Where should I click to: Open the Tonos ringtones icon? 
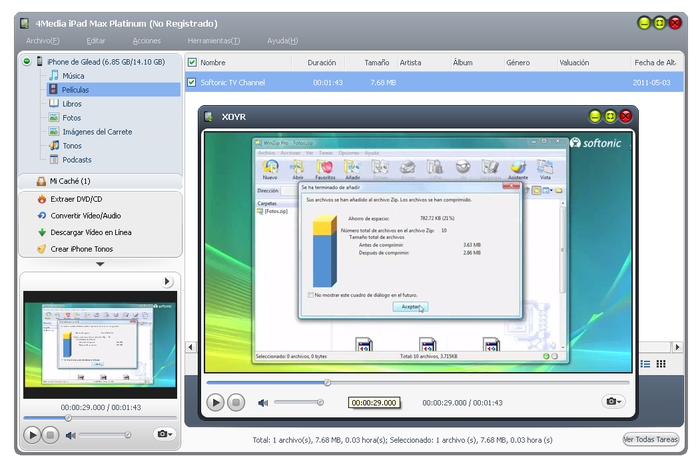[x=54, y=145]
